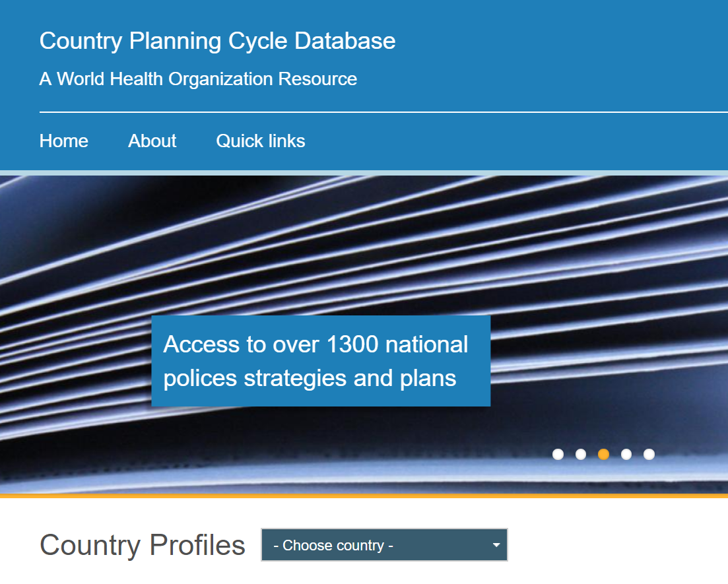The image size is (728, 584).
Task: Open the Home menu item
Action: coord(63,141)
